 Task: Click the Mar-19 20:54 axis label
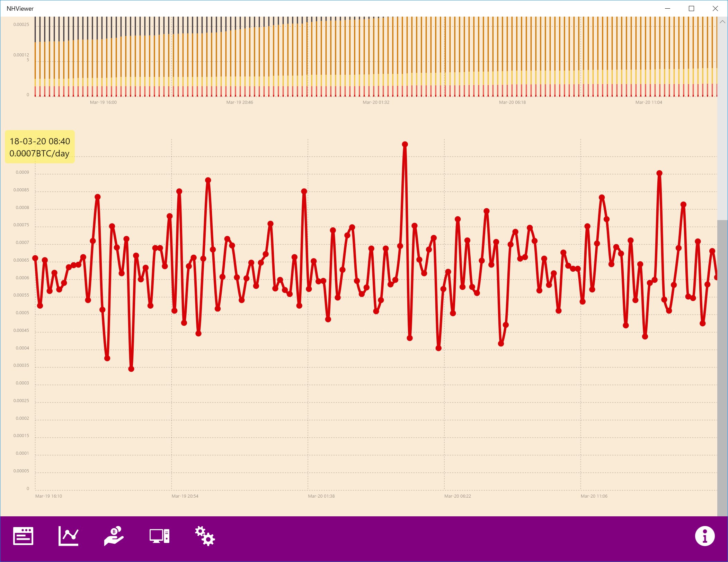click(x=185, y=496)
